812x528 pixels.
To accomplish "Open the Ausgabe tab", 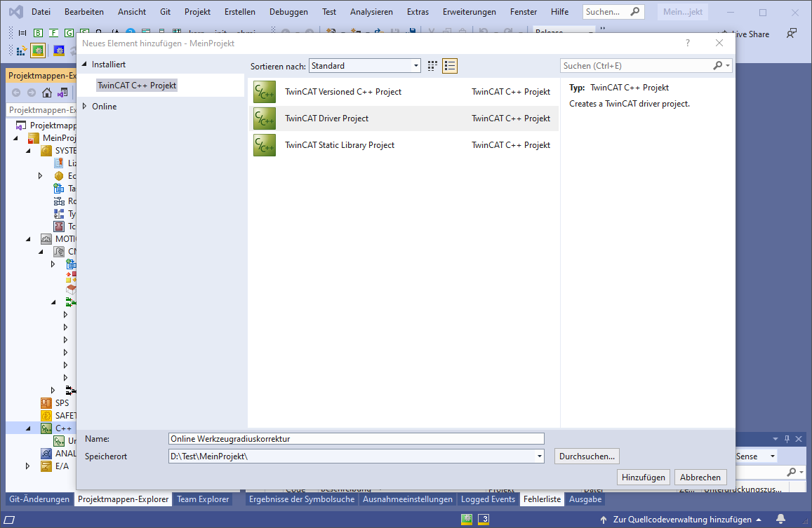I will tap(585, 499).
